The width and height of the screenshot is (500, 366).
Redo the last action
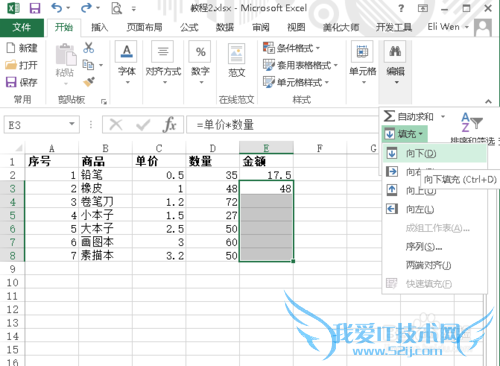[86, 7]
